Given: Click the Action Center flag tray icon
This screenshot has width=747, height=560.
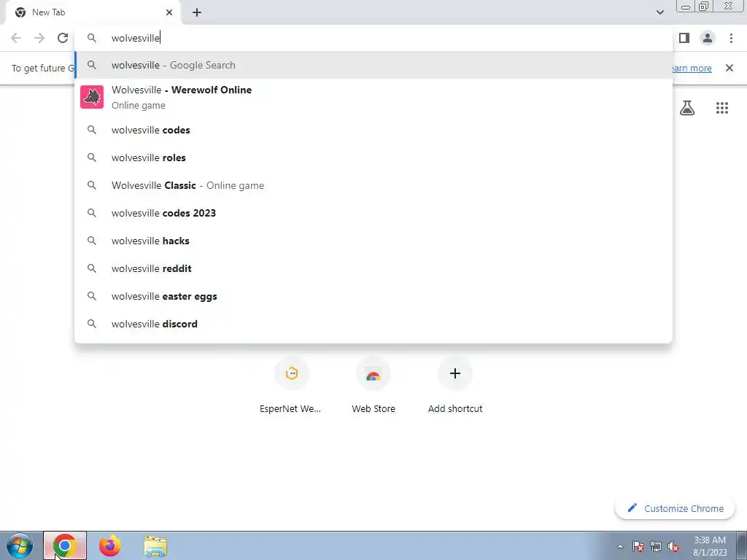Looking at the screenshot, I should 638,546.
